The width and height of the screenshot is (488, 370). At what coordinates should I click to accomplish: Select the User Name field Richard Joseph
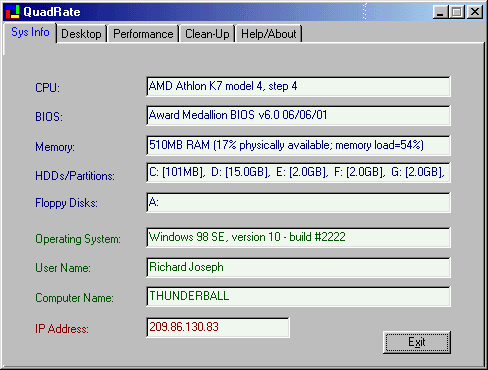(x=298, y=267)
